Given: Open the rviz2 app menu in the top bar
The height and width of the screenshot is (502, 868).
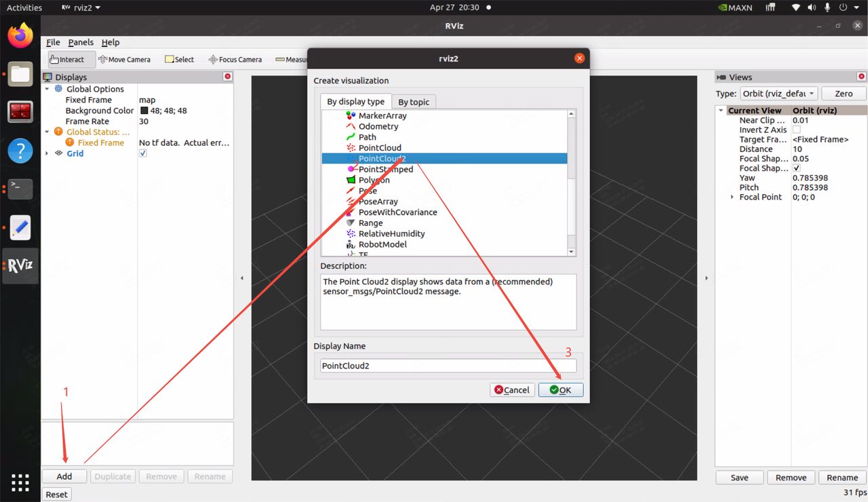Looking at the screenshot, I should pos(81,7).
